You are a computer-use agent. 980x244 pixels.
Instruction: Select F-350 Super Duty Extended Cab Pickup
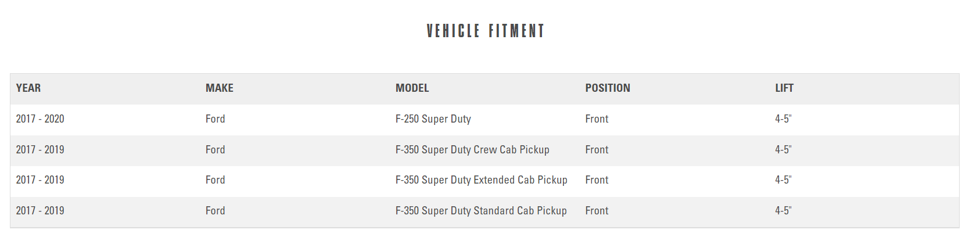[481, 180]
